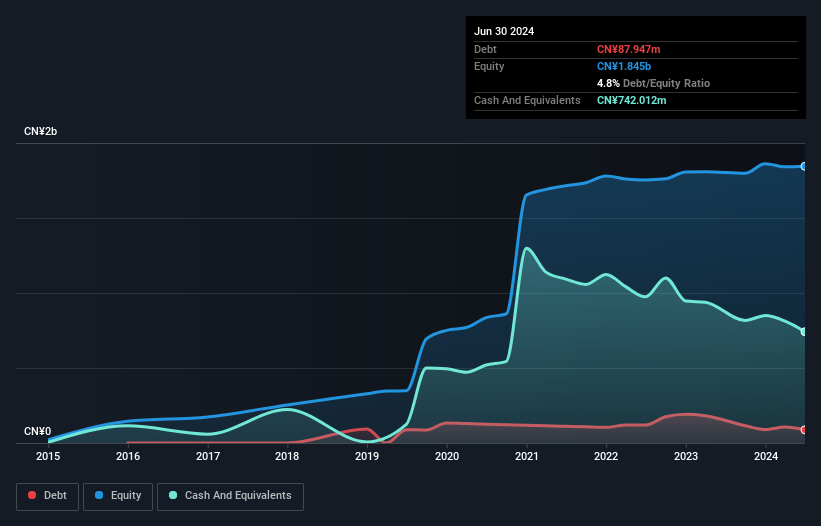Click the 2023 x-axis label
The image size is (821, 526).
686,456
